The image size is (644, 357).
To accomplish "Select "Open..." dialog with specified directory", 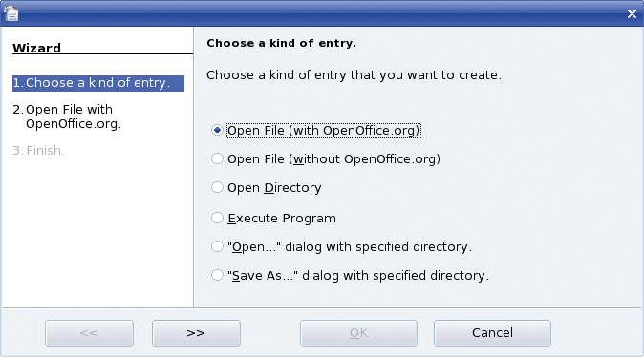I will click(x=341, y=246).
